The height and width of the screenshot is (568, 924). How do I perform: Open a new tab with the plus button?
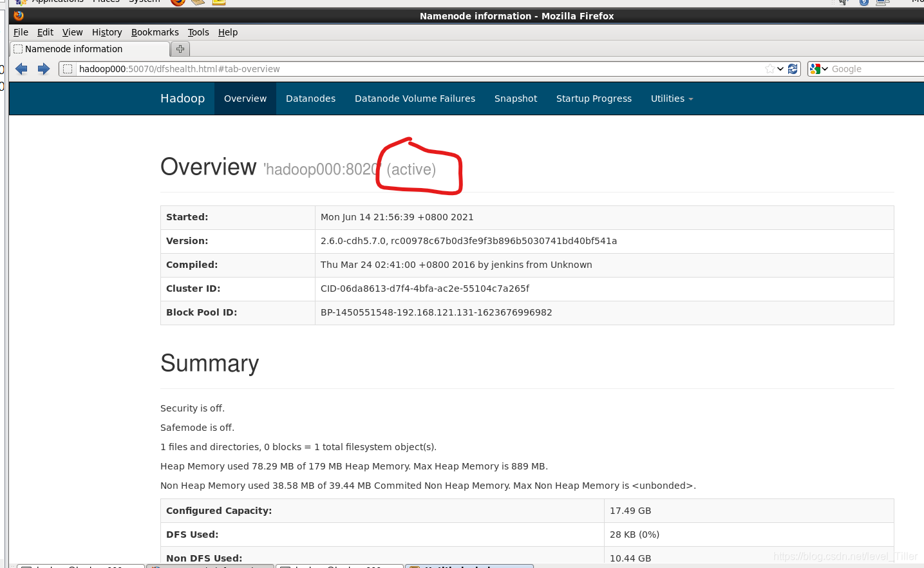(x=180, y=49)
